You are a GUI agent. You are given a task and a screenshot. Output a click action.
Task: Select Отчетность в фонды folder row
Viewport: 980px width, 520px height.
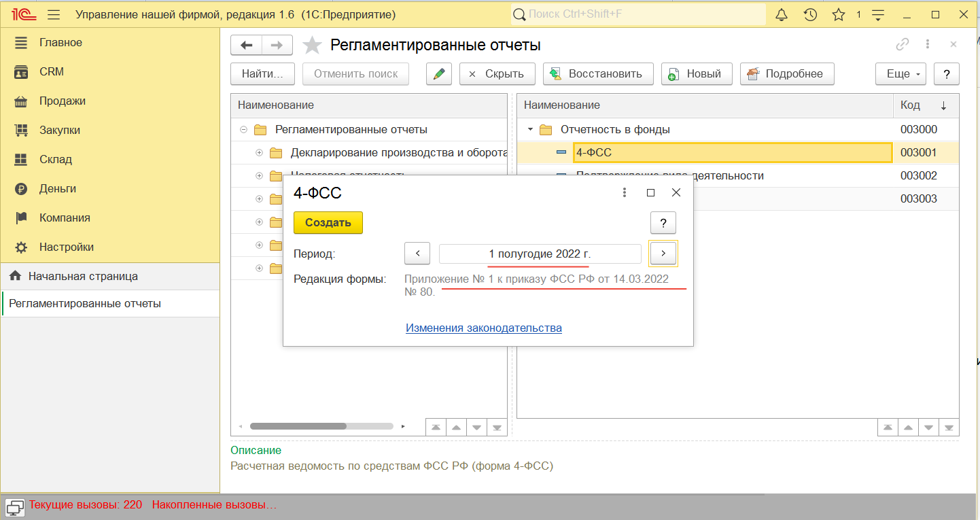pos(738,129)
